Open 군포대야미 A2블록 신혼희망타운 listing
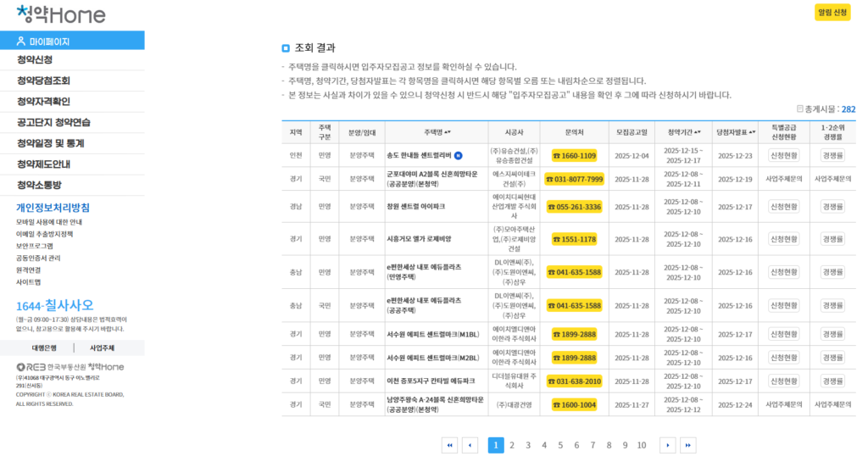The width and height of the screenshot is (868, 456). click(x=432, y=179)
